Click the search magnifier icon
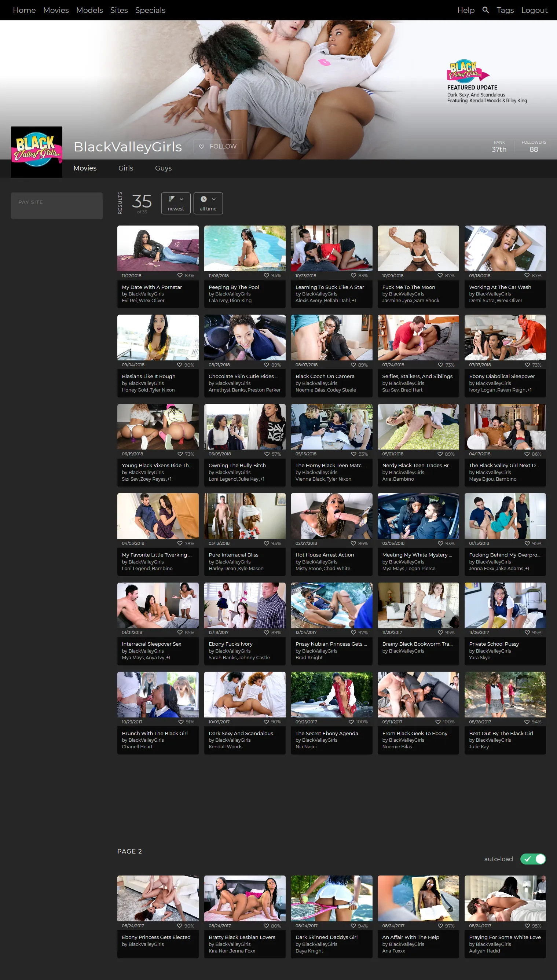Image resolution: width=557 pixels, height=980 pixels. click(x=485, y=10)
